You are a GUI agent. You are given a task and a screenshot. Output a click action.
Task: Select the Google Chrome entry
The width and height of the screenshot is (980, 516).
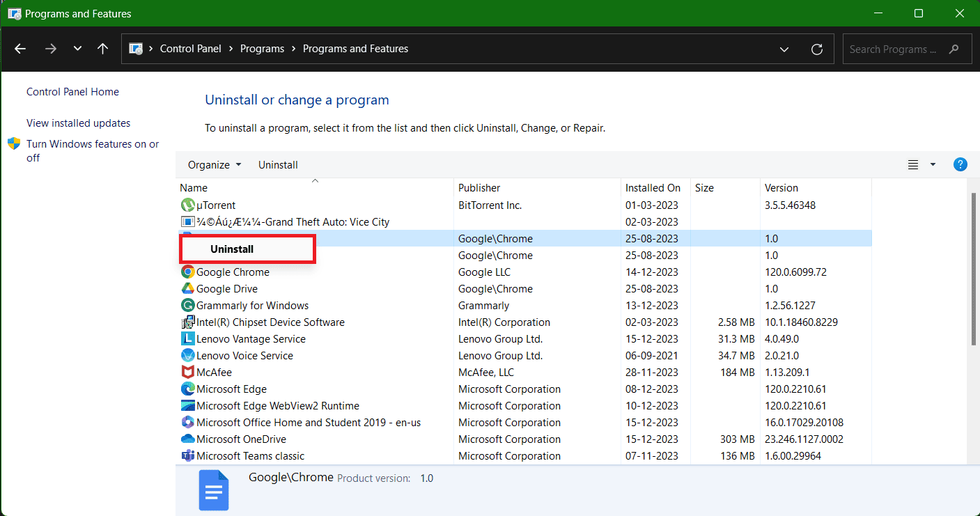click(x=233, y=272)
